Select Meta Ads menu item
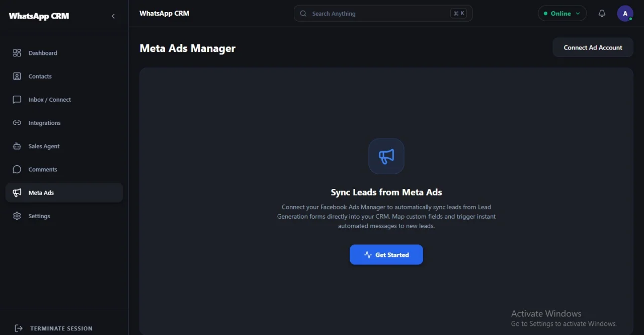Image resolution: width=644 pixels, height=335 pixels. pos(64,193)
